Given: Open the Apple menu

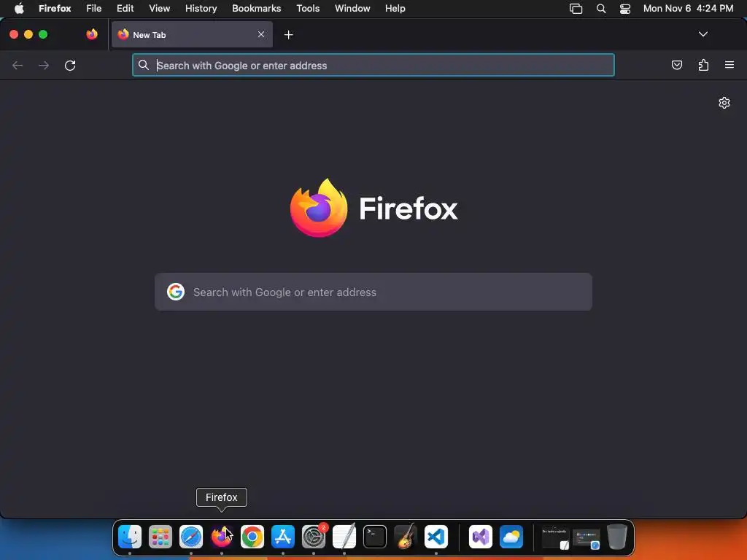Looking at the screenshot, I should tap(19, 8).
